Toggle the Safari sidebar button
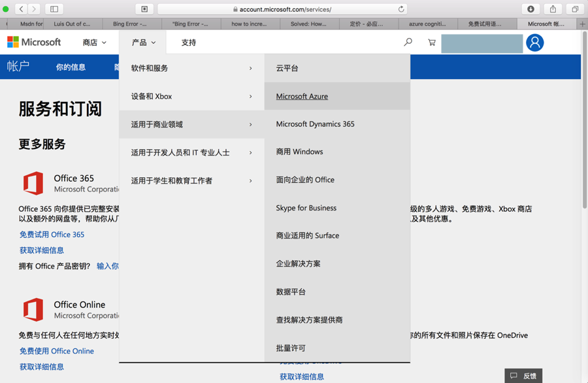Image resolution: width=588 pixels, height=383 pixels. pyautogui.click(x=54, y=9)
